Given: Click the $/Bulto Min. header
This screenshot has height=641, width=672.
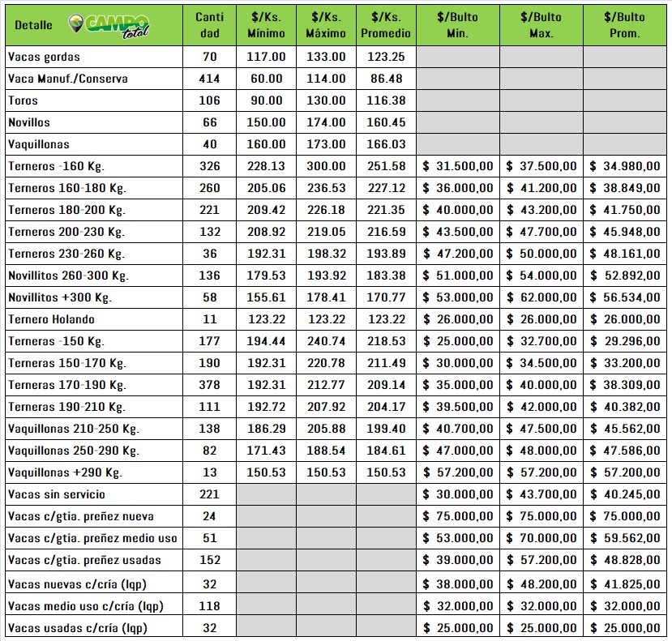Looking at the screenshot, I should pos(457,25).
